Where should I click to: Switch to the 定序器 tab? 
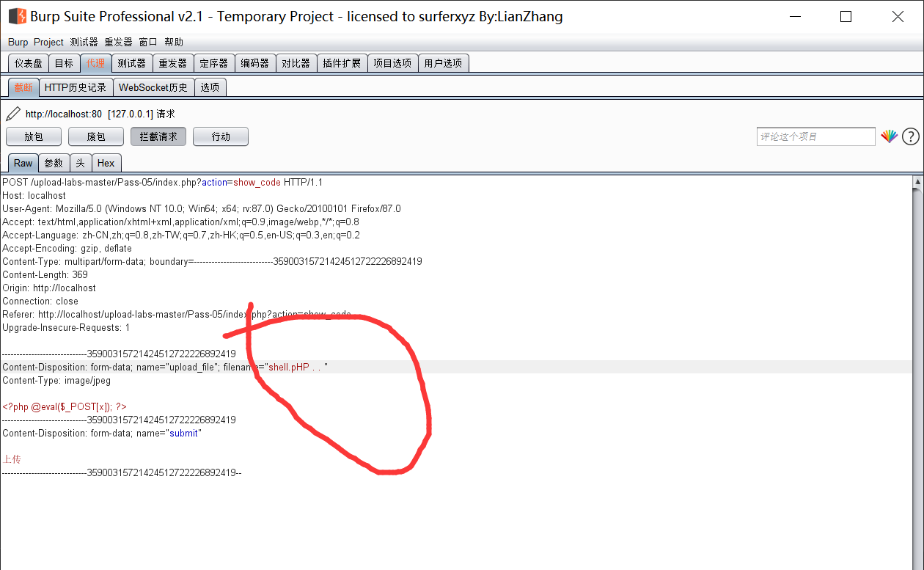(214, 63)
